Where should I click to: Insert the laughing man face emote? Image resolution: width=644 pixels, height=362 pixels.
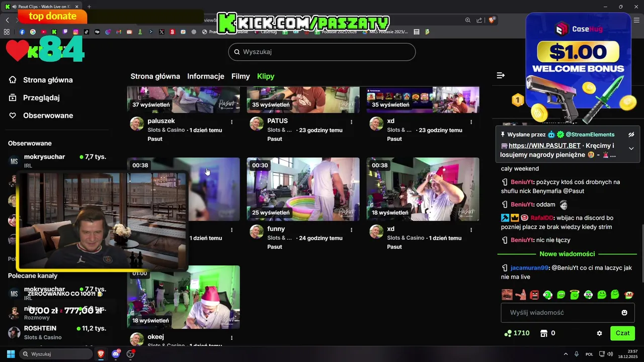pyautogui.click(x=507, y=295)
